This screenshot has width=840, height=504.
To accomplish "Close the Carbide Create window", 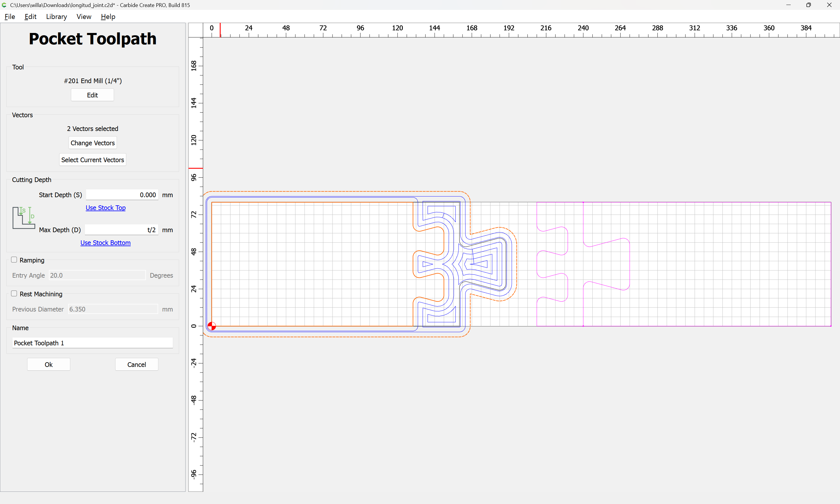I will (829, 5).
